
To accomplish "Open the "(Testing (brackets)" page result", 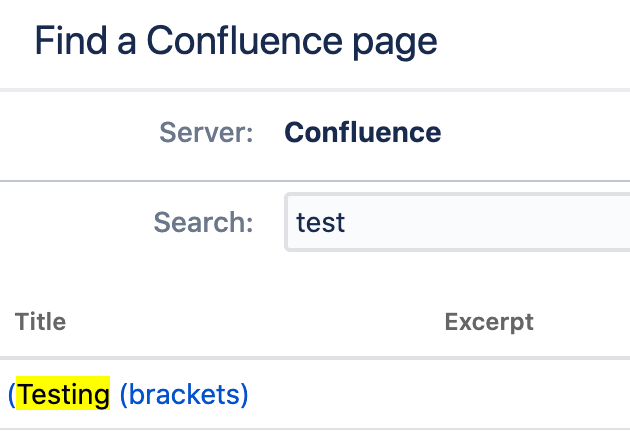I will tap(128, 395).
